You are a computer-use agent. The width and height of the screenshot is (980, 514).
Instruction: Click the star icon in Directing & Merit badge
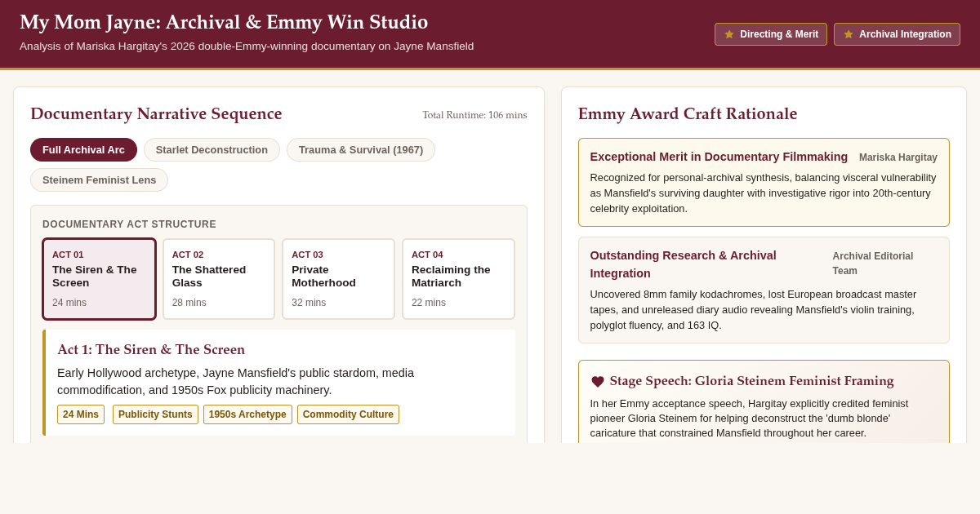point(729,34)
